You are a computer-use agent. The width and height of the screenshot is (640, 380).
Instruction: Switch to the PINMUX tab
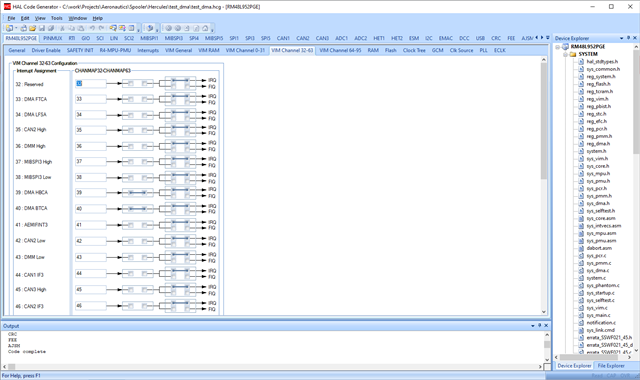pos(53,38)
